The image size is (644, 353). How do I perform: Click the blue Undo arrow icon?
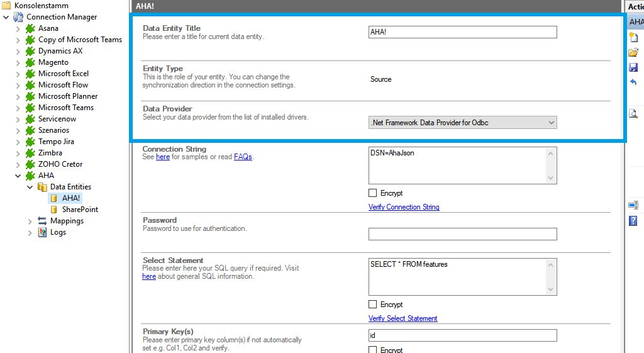(633, 82)
